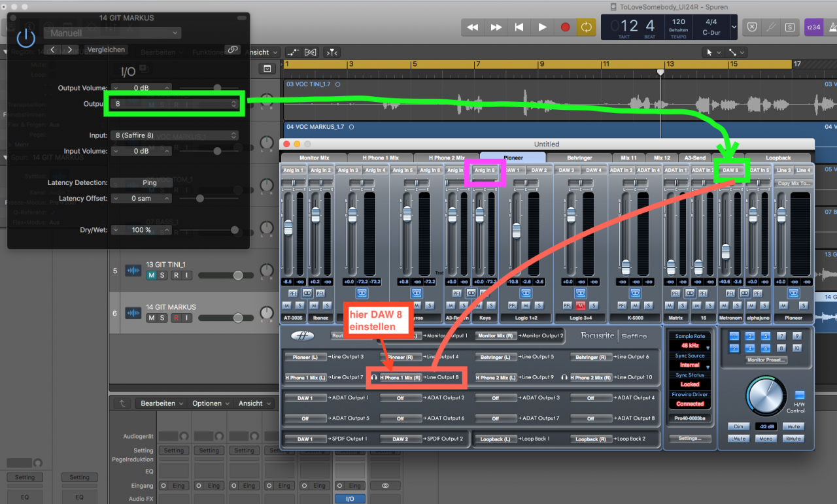Jump to project start transport button
This screenshot has height=504, width=837.
point(519,27)
